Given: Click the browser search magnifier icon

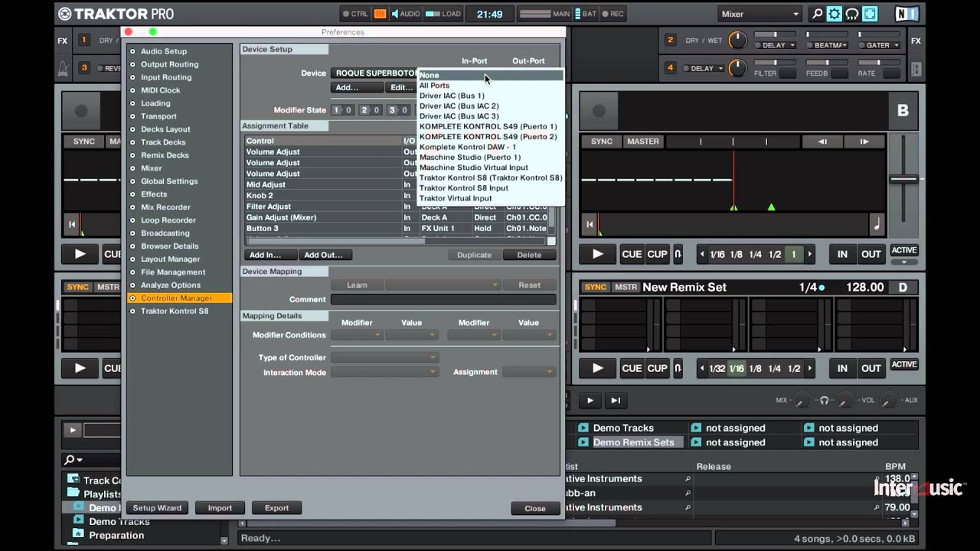Looking at the screenshot, I should (x=70, y=460).
